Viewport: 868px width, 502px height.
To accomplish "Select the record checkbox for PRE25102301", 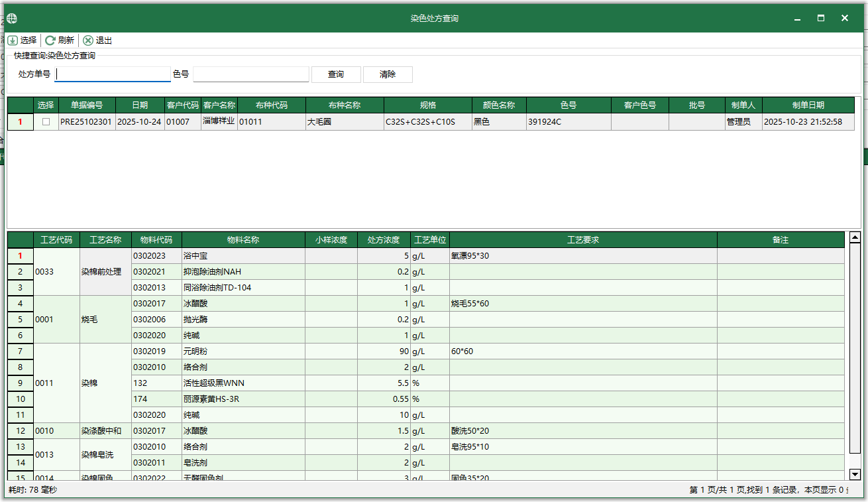I will pos(45,122).
